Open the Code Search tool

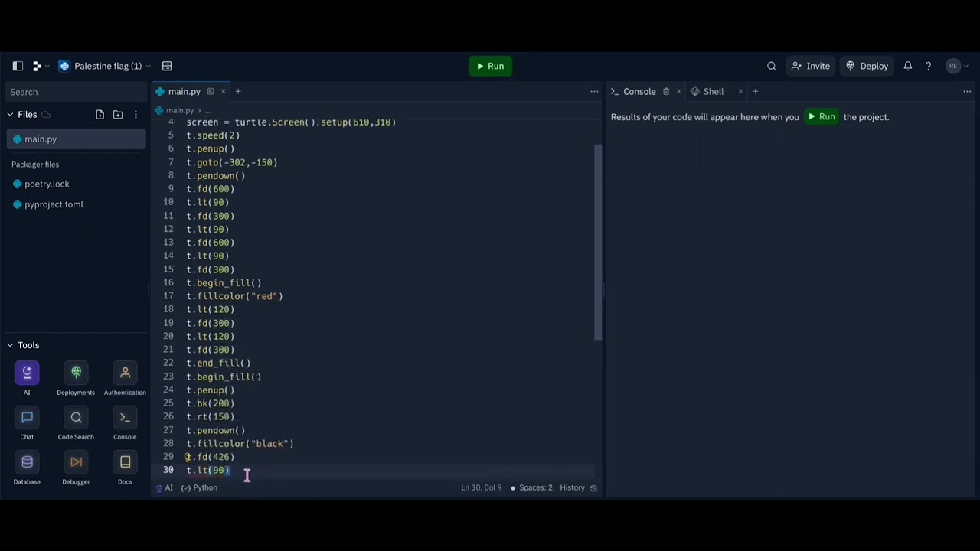tap(76, 423)
